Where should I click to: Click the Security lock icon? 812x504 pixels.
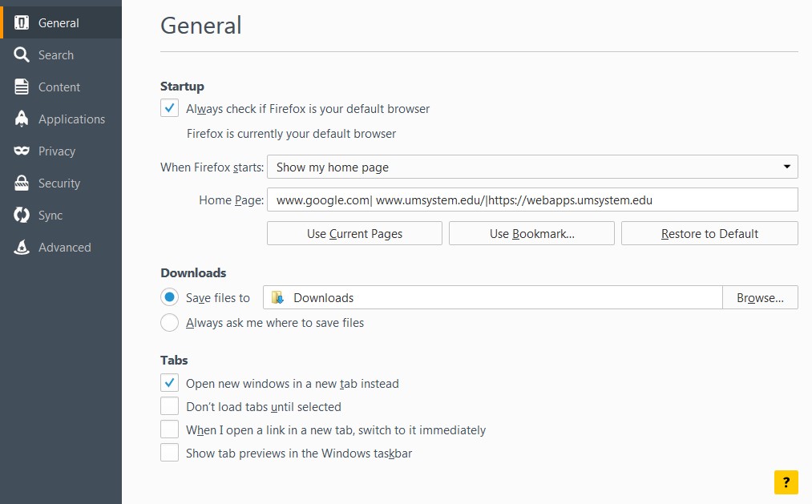coord(21,183)
